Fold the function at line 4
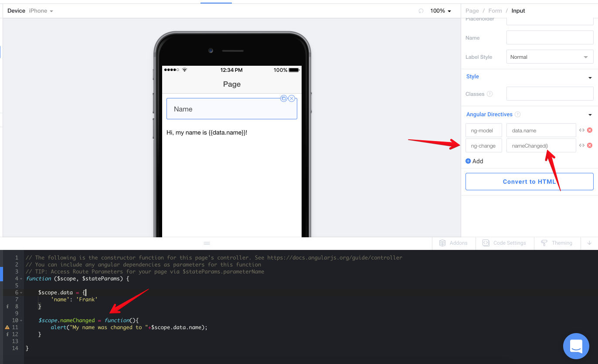 (x=21, y=279)
